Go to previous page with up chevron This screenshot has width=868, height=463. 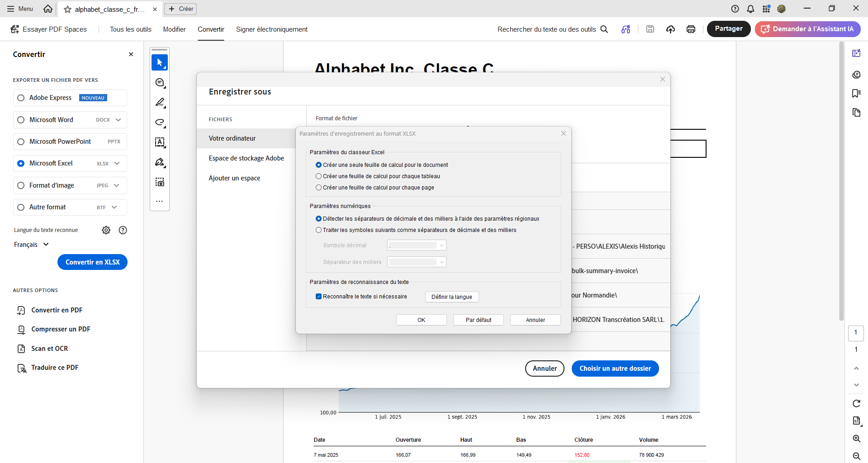(x=856, y=369)
